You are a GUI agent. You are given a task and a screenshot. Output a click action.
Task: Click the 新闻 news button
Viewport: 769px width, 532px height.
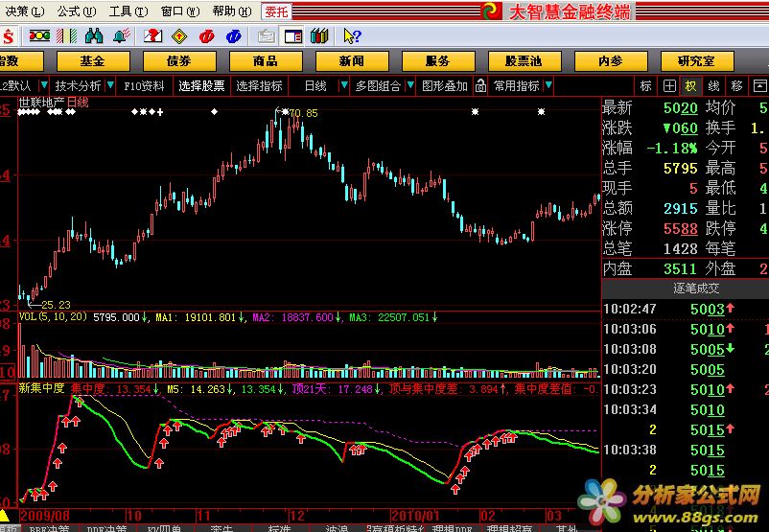352,61
